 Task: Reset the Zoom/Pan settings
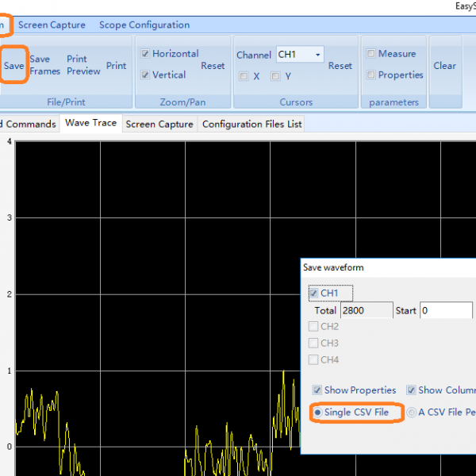point(213,66)
